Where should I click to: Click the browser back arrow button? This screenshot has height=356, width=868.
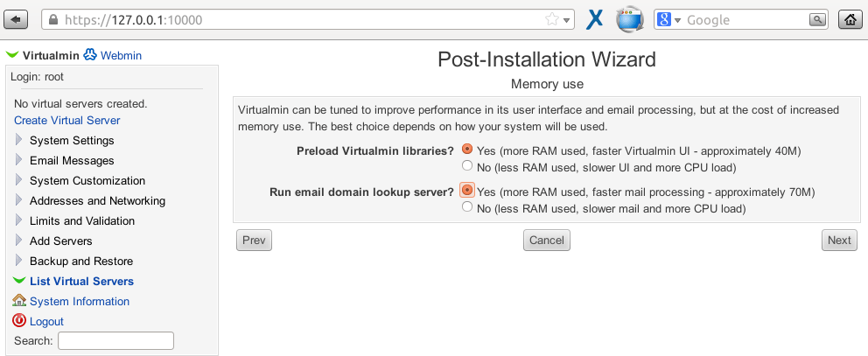point(16,20)
